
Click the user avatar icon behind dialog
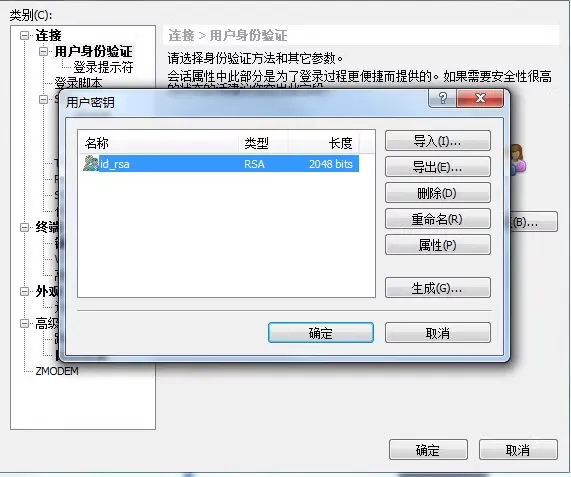coord(517,159)
